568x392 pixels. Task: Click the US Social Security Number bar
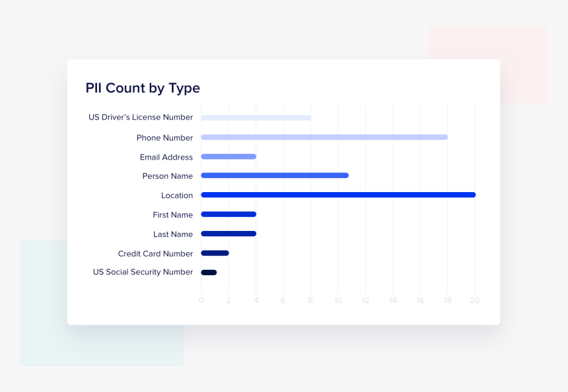(x=209, y=273)
